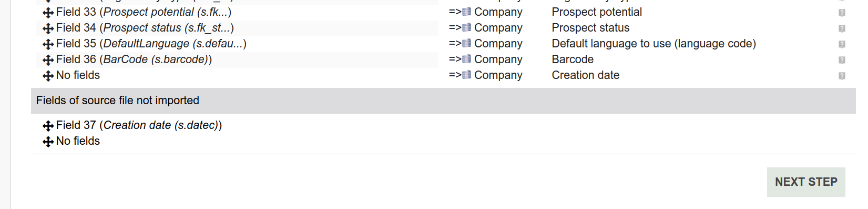Grab move handle of No fields beside Company
Image resolution: width=868 pixels, height=209 pixels.
(x=48, y=76)
